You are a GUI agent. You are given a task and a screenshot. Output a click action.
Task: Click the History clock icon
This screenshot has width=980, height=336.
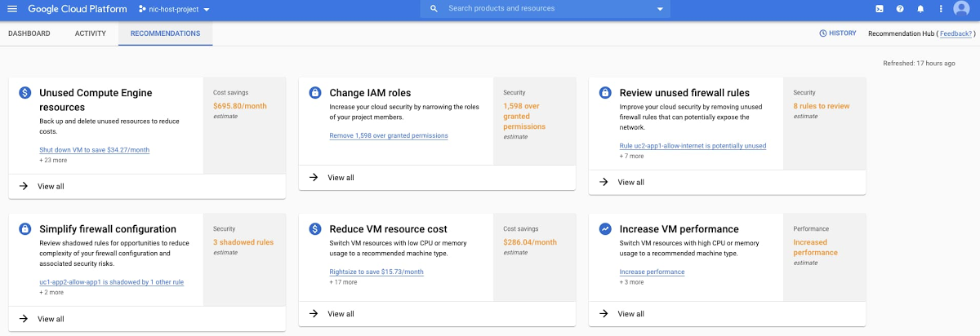[823, 33]
